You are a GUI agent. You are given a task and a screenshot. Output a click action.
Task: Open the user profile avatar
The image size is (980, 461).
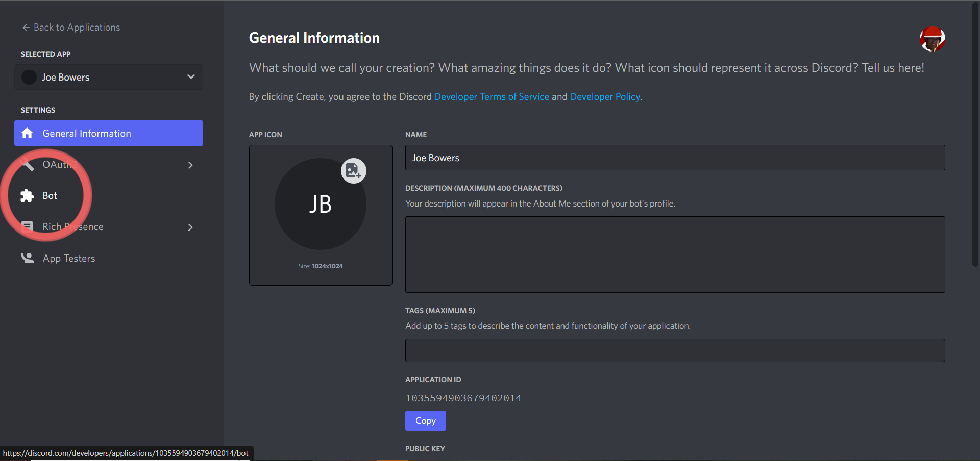[x=932, y=39]
